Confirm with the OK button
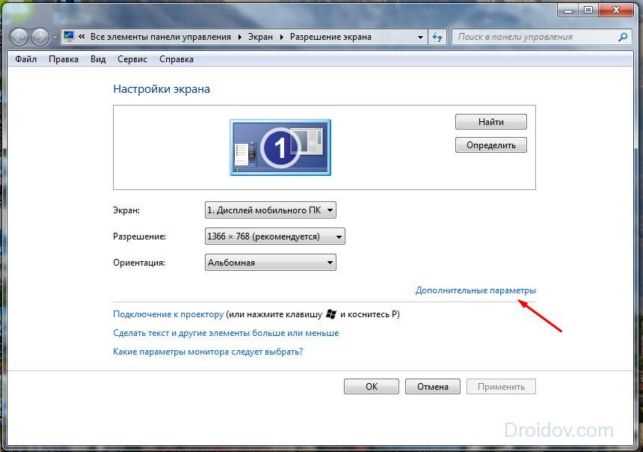The width and height of the screenshot is (643, 452). (372, 386)
